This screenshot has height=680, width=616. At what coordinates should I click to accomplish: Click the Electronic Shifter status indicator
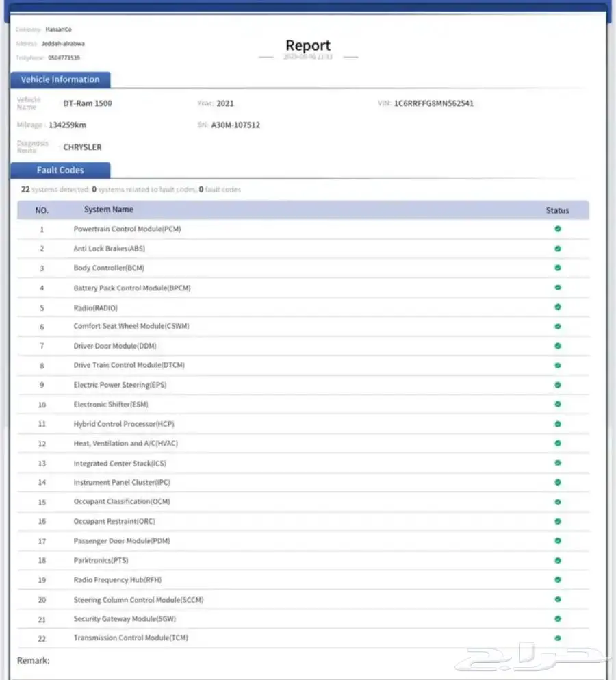pos(557,404)
